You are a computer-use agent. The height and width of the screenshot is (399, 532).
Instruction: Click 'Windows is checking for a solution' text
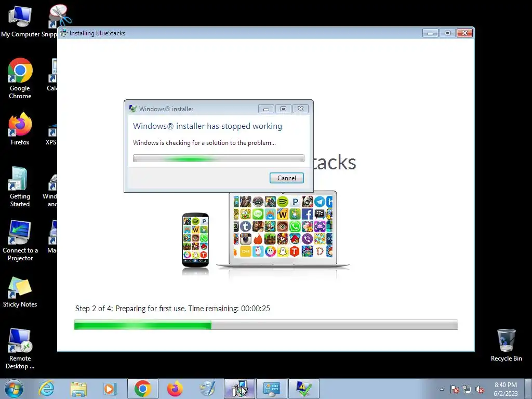tap(204, 143)
